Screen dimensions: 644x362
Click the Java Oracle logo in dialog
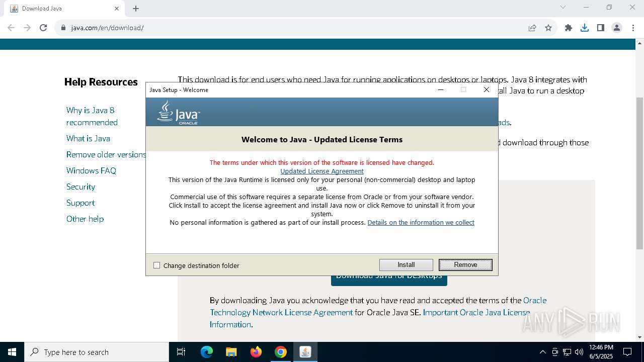coord(179,112)
